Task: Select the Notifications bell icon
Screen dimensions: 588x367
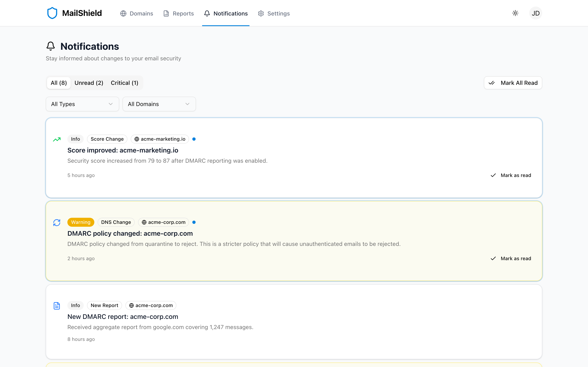Action: click(x=207, y=13)
